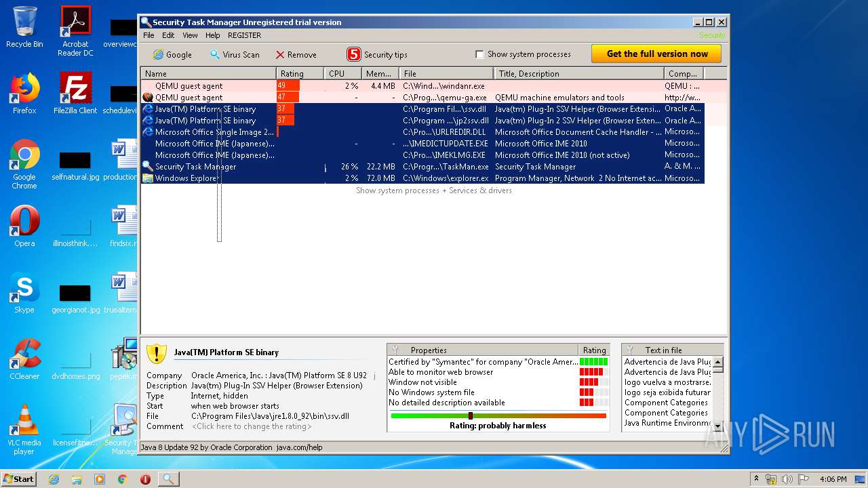Viewport: 868px width, 488px height.
Task: Click the yellow shield warning icon
Action: (157, 352)
